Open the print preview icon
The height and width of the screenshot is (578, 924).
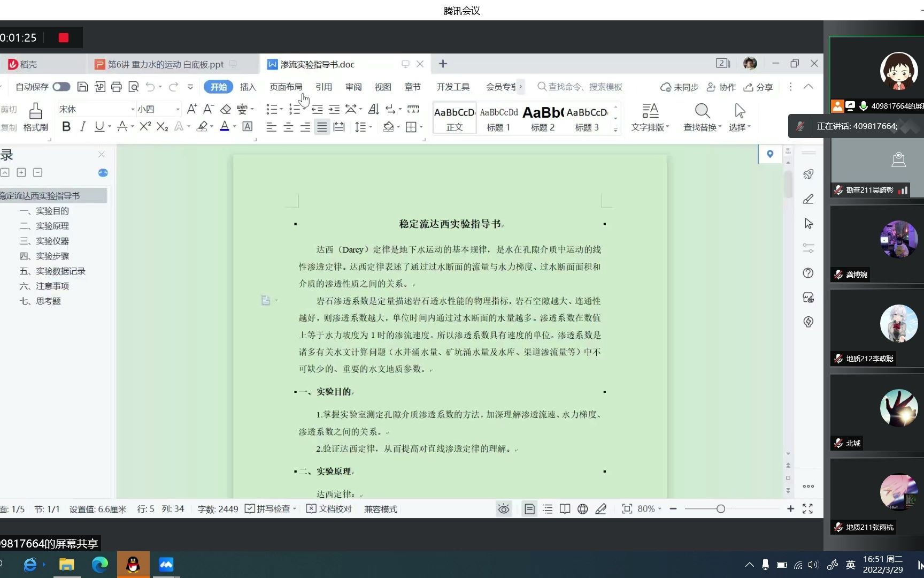(134, 87)
